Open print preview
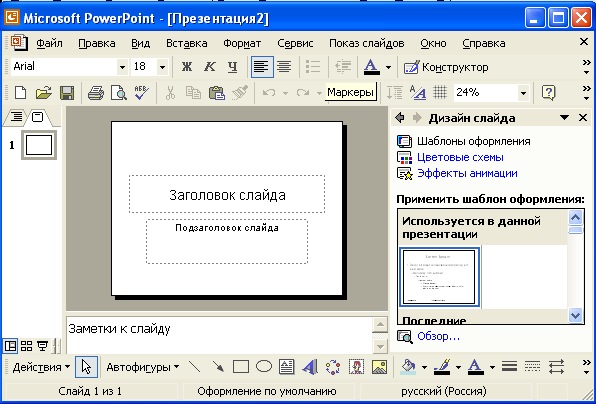The image size is (596, 404). coord(119,92)
